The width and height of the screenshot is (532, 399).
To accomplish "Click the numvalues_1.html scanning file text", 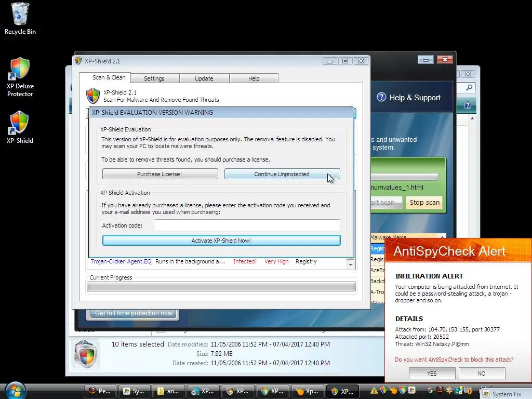I will click(x=397, y=187).
